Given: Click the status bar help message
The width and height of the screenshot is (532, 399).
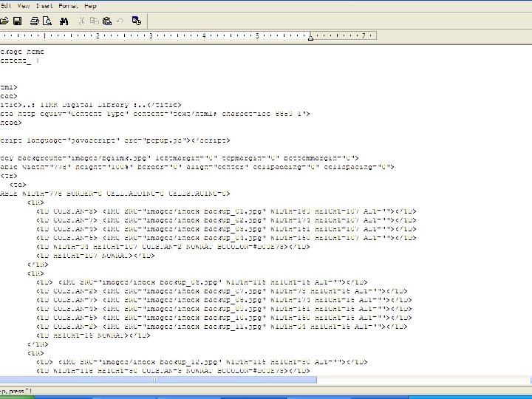Looking at the screenshot, I should 16,391.
